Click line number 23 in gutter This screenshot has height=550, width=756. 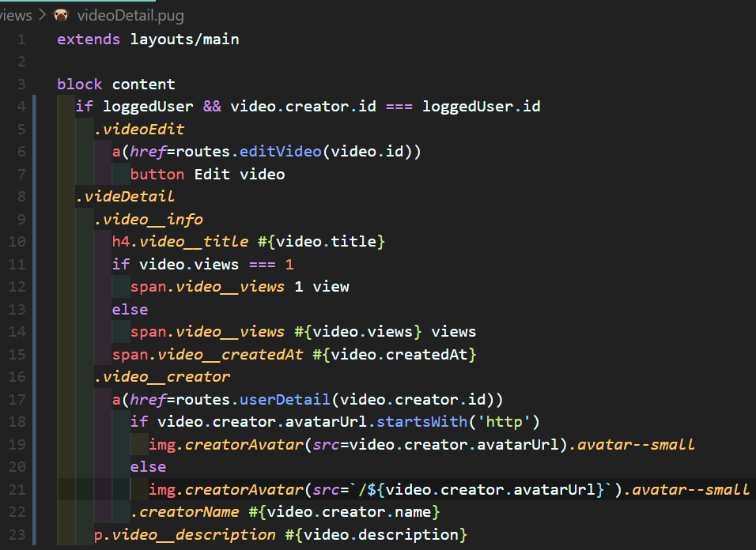[17, 534]
